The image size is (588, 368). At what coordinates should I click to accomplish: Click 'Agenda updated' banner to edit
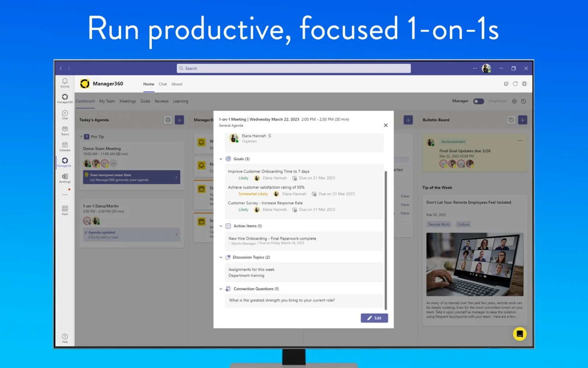coord(131,234)
